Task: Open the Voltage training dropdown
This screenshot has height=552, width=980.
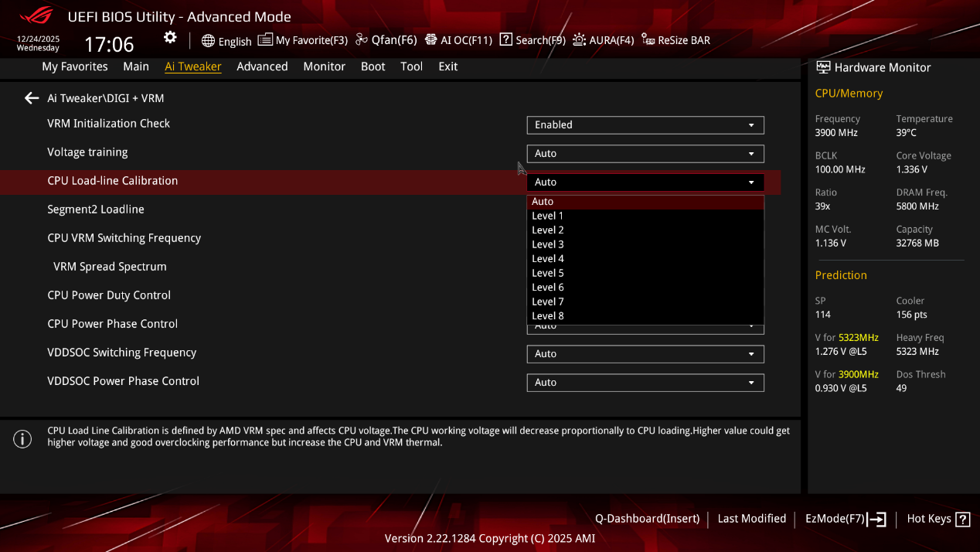Action: (645, 154)
